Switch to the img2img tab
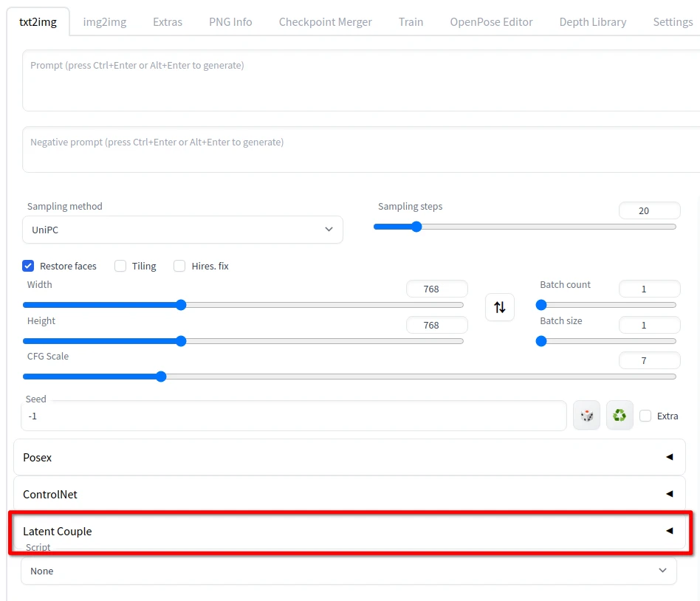The image size is (700, 601). [104, 21]
